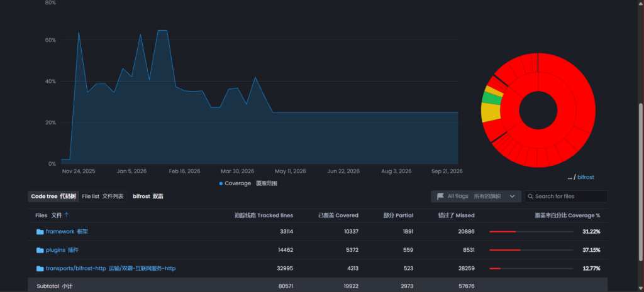This screenshot has width=644, height=292.
Task: Sort table by Partial column
Action: (398, 215)
